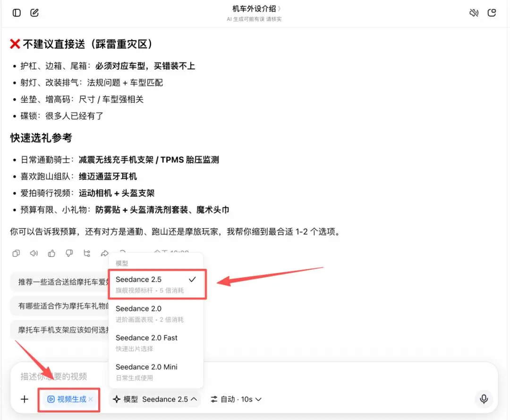The width and height of the screenshot is (510, 420).
Task: Start voice input with the microphone icon
Action: [x=484, y=399]
